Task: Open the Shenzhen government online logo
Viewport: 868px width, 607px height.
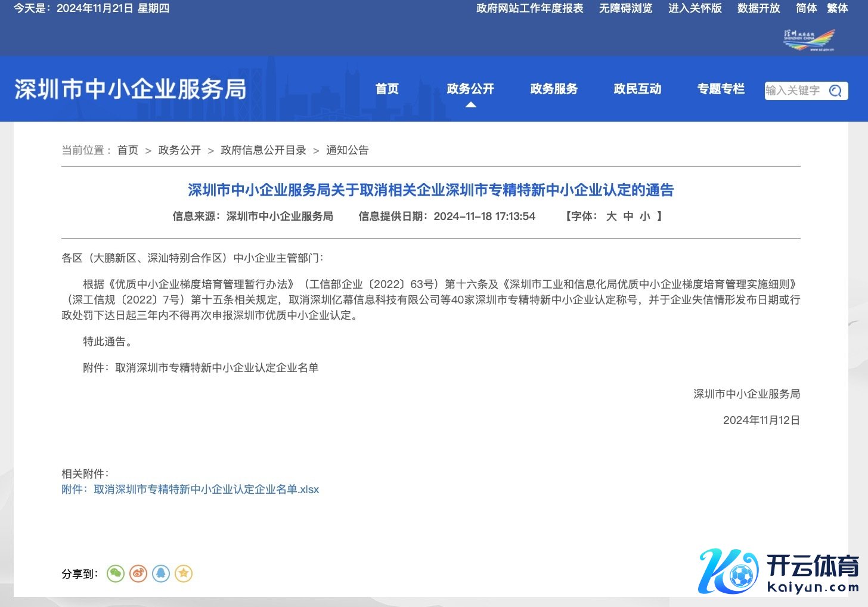Action: 809,41
